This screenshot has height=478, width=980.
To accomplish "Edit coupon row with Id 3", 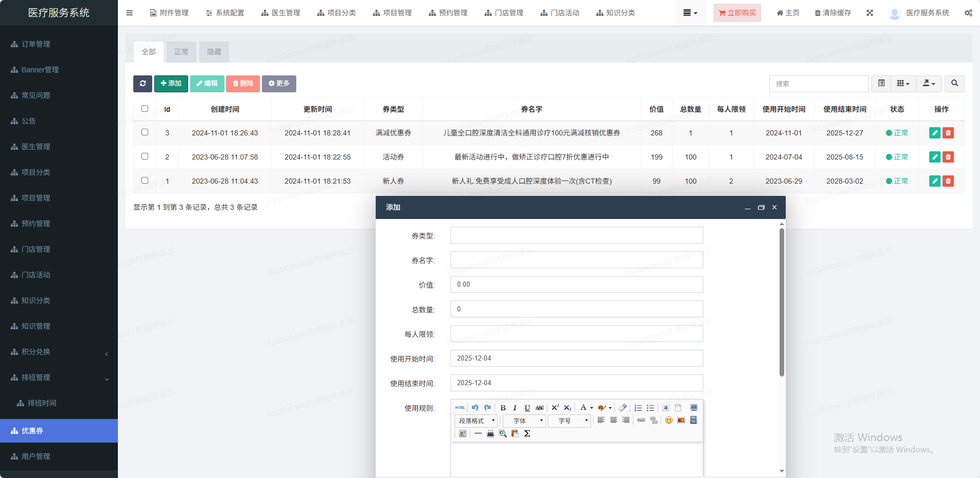I will click(934, 133).
